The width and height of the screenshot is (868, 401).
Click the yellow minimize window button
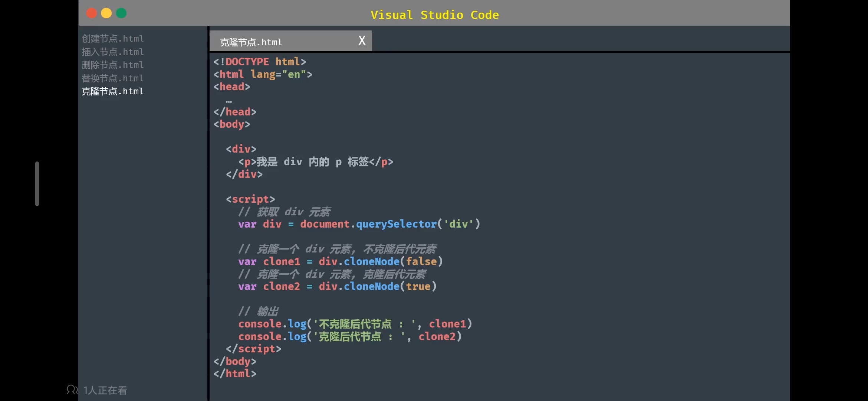(x=106, y=13)
